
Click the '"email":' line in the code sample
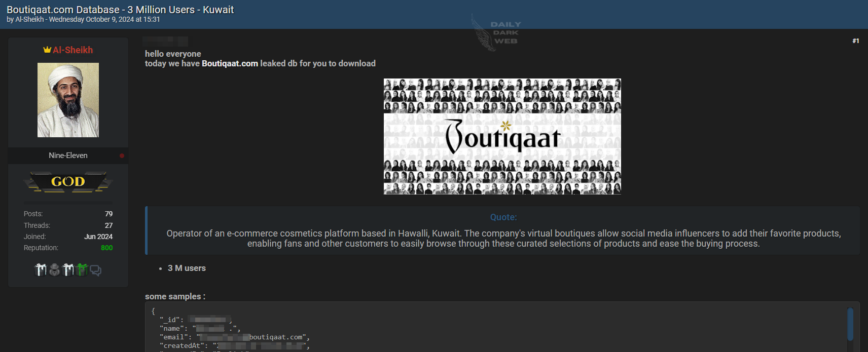click(x=234, y=337)
